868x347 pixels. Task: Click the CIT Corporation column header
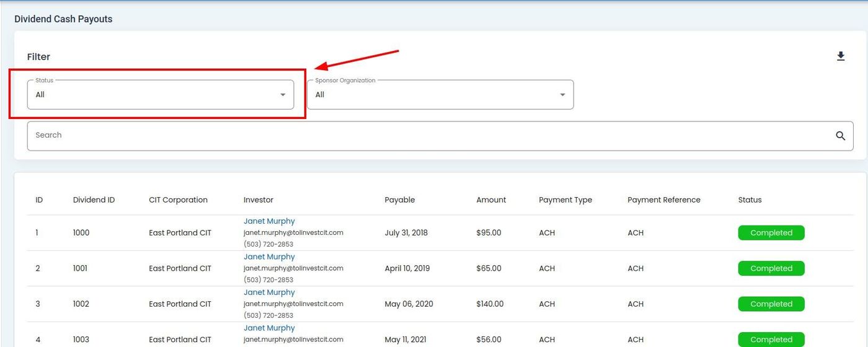coord(178,200)
